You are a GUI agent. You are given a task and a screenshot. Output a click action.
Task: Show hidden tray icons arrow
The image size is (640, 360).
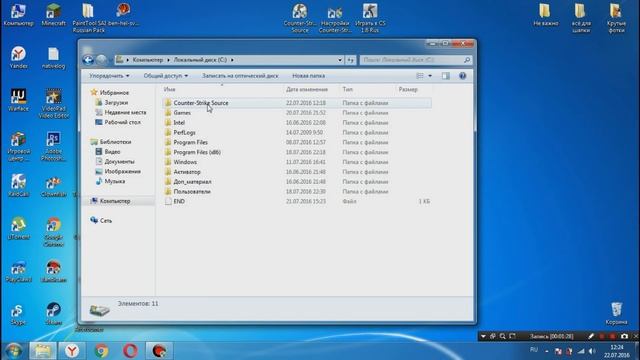[x=547, y=351]
